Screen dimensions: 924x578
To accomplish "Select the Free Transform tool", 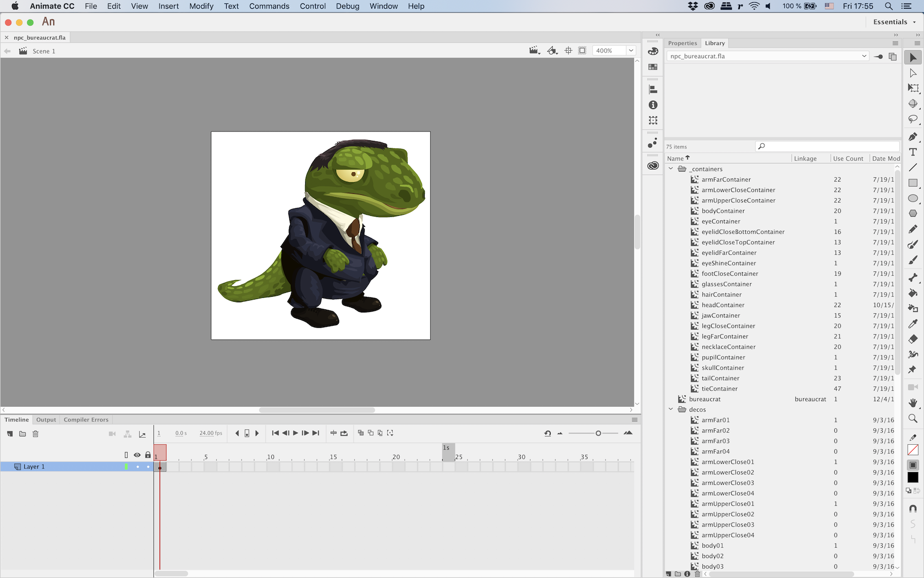I will coord(913,88).
